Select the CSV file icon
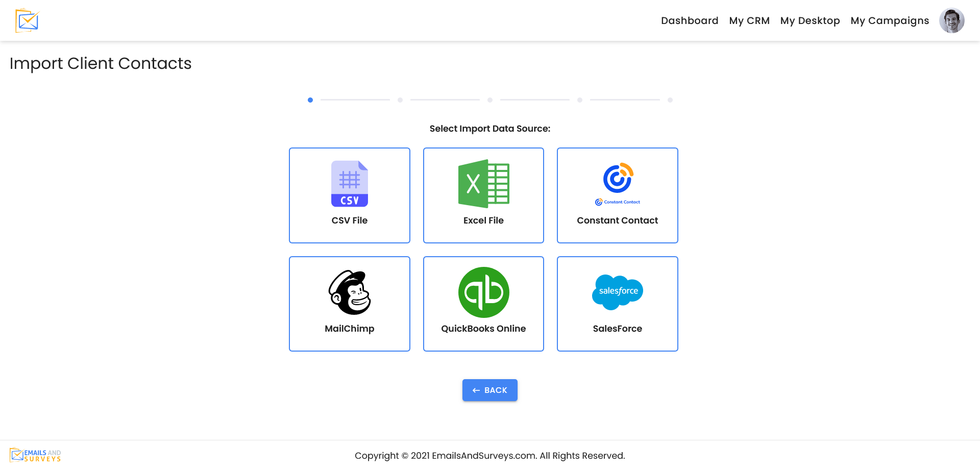The height and width of the screenshot is (471, 980). [x=350, y=184]
